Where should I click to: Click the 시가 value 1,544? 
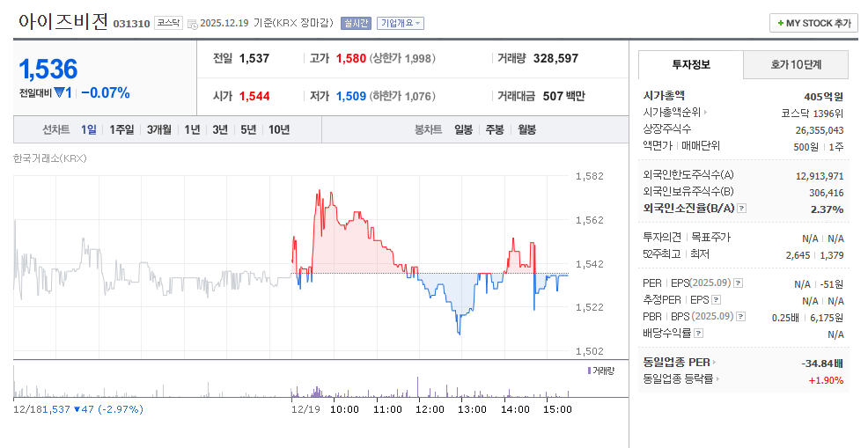point(254,96)
